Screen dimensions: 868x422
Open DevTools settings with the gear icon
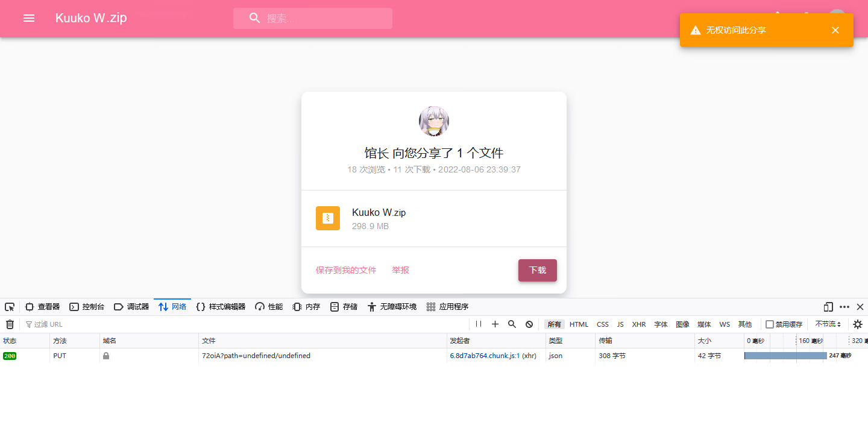858,324
